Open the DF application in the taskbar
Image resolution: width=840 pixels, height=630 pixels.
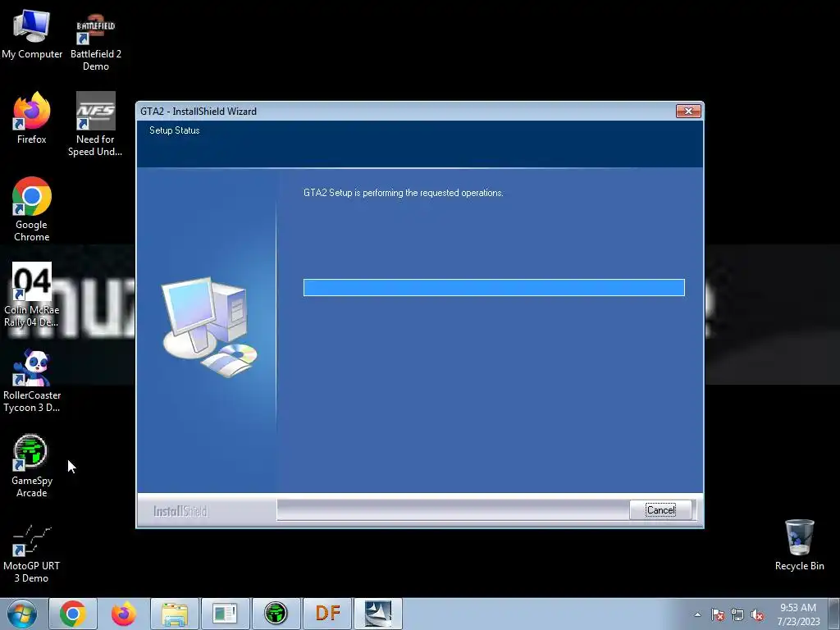pyautogui.click(x=327, y=614)
